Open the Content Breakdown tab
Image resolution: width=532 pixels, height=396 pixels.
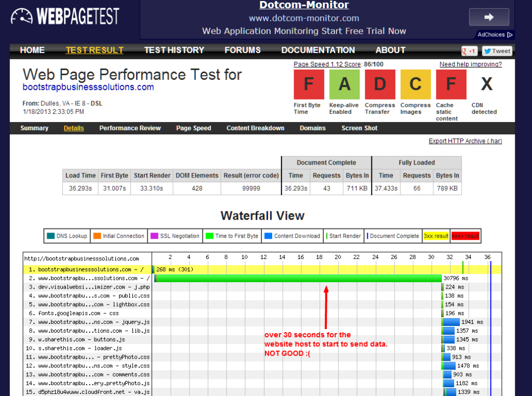[256, 128]
